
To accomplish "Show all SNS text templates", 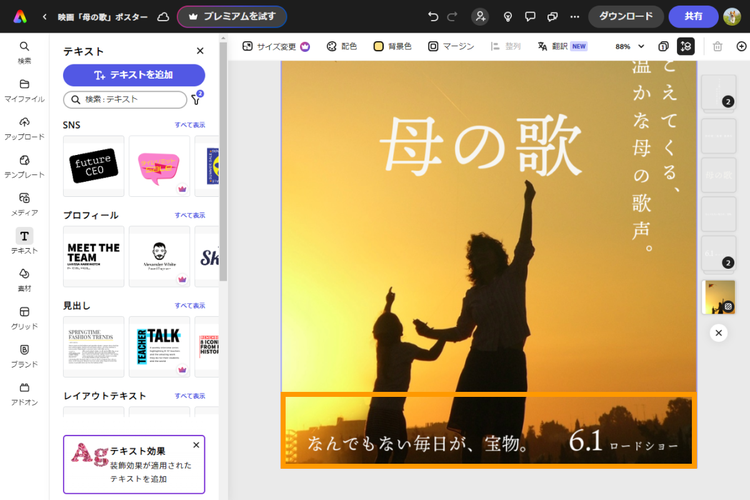I will 189,125.
